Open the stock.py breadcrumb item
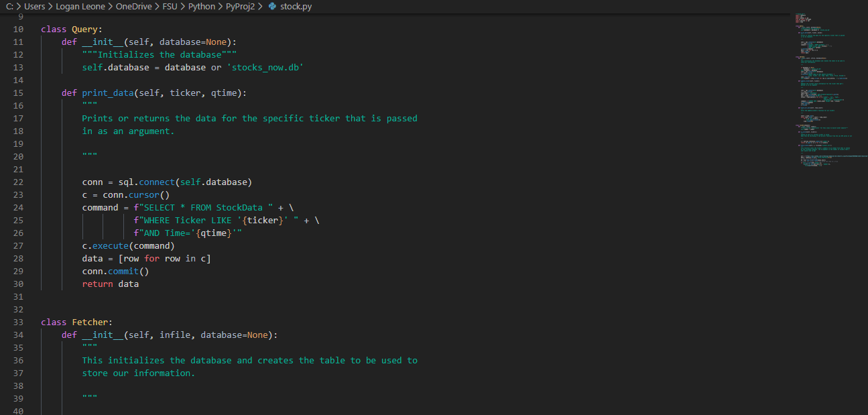The image size is (868, 415). 296,7
